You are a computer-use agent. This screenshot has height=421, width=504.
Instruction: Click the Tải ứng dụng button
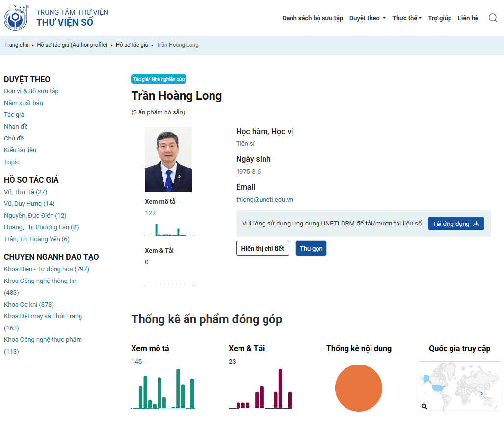[456, 224]
